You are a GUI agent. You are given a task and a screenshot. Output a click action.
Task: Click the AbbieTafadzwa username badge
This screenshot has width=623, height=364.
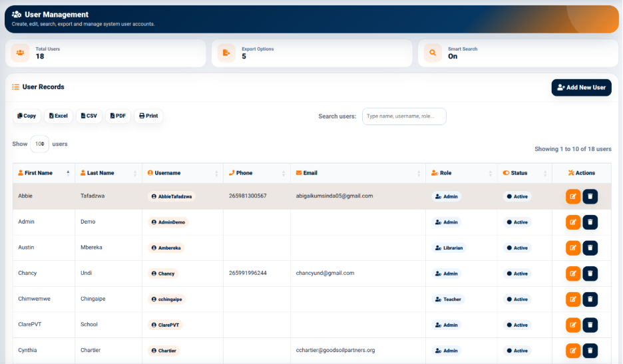pos(171,196)
